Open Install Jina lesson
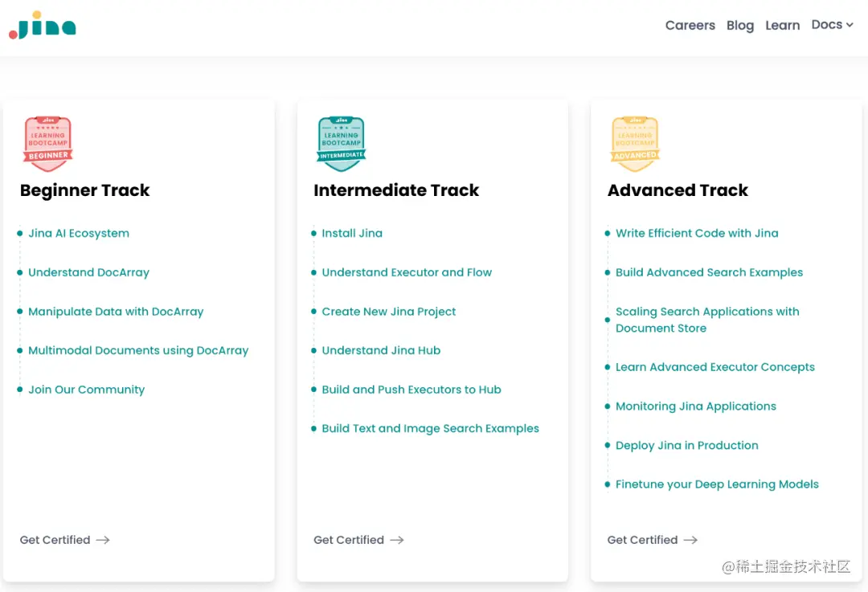868x592 pixels. click(x=352, y=234)
